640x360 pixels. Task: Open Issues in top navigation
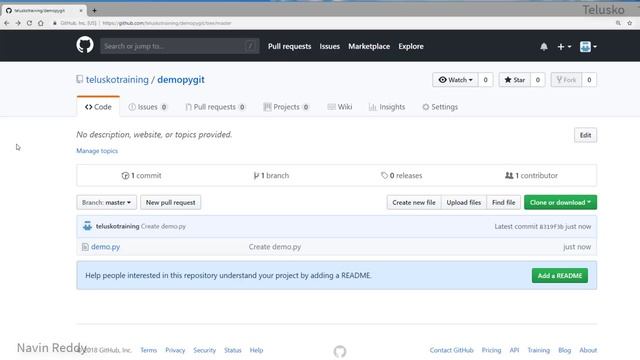pos(329,47)
